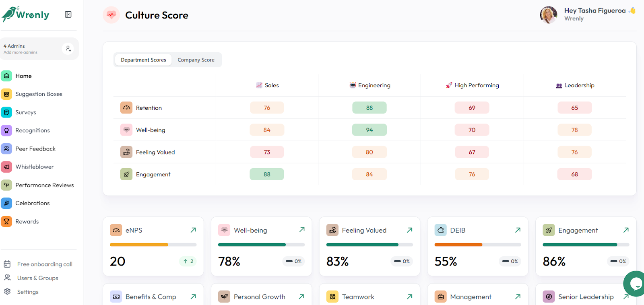Click the Feeling Valued progress bar

369,245
